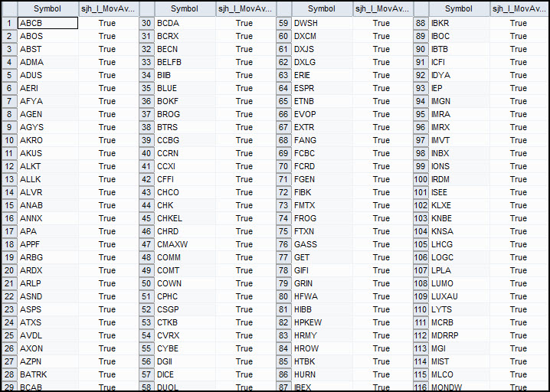Select the AZPN symbol cell

(x=47, y=361)
